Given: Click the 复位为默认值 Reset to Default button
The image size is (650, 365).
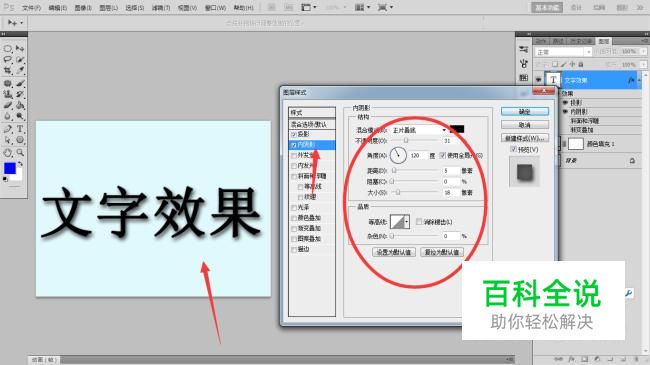Looking at the screenshot, I should (442, 252).
